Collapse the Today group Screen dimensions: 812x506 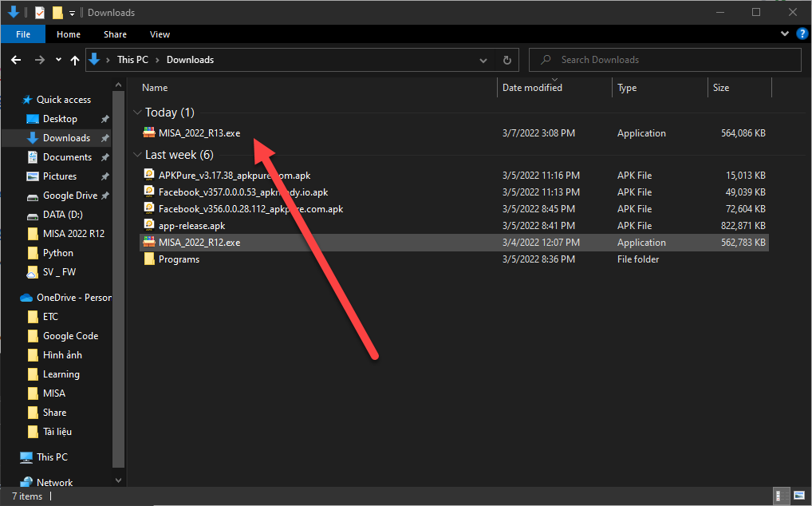(137, 113)
